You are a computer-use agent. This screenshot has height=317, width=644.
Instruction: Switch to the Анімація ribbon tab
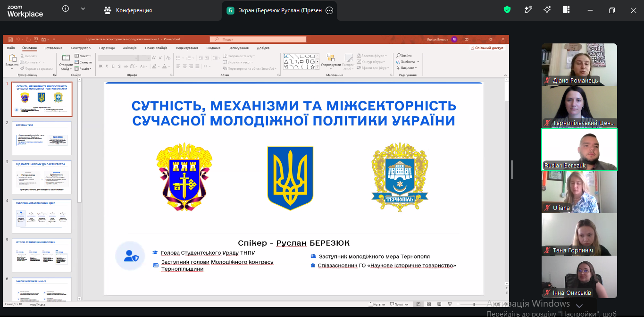[130, 48]
